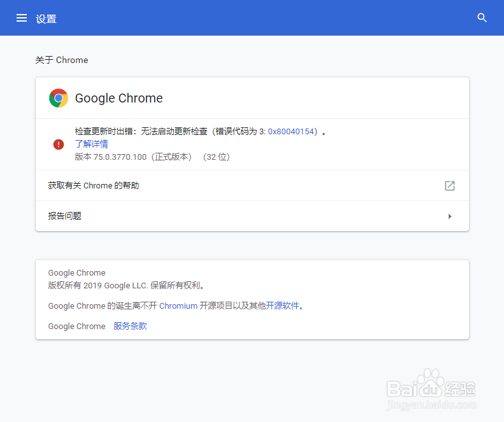Screen dimensions: 504x422
Task: Click the Google Chrome logo icon
Action: 59,98
